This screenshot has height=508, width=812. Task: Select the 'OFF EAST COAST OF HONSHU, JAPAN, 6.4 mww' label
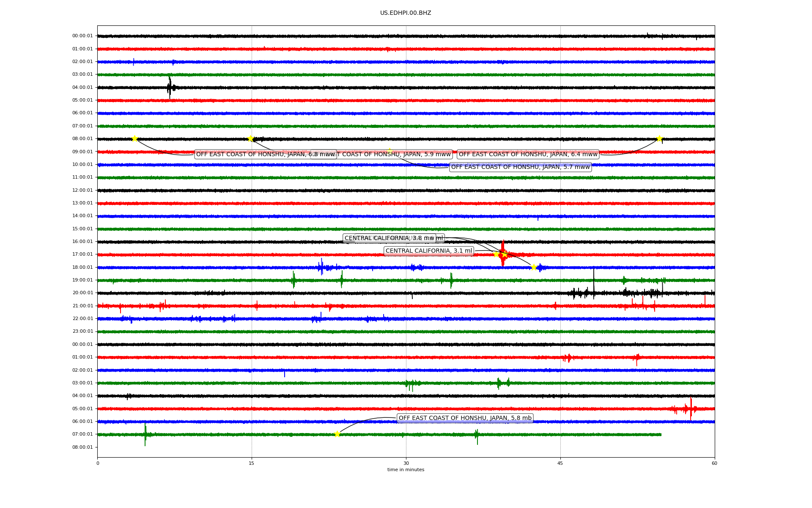click(x=528, y=155)
